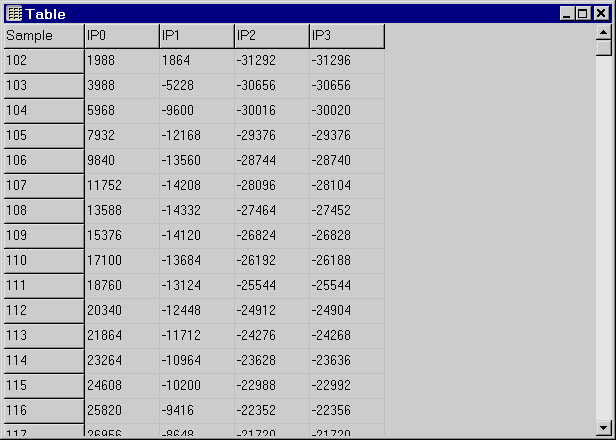Select row header for sample 102
This screenshot has height=440, width=616.
[x=43, y=61]
